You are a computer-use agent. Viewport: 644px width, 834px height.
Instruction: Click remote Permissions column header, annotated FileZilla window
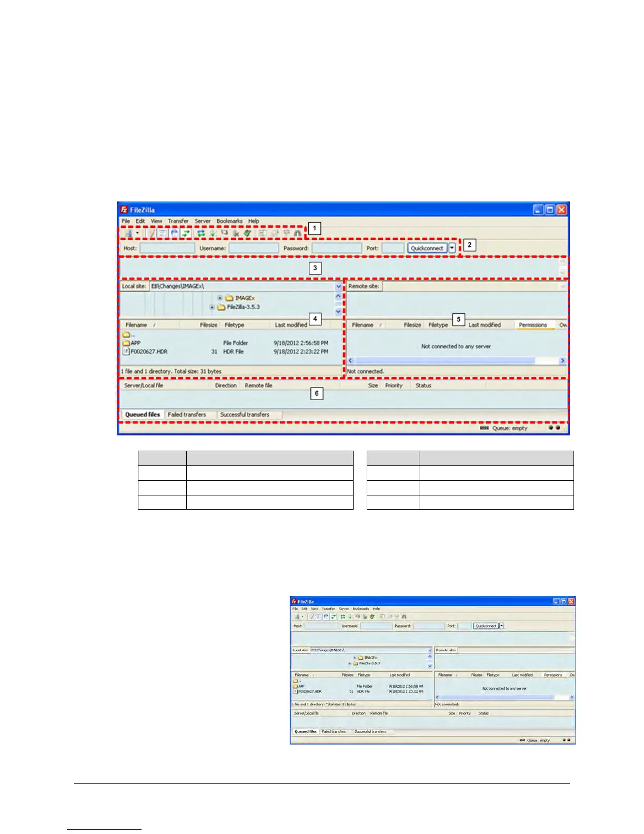coord(533,325)
